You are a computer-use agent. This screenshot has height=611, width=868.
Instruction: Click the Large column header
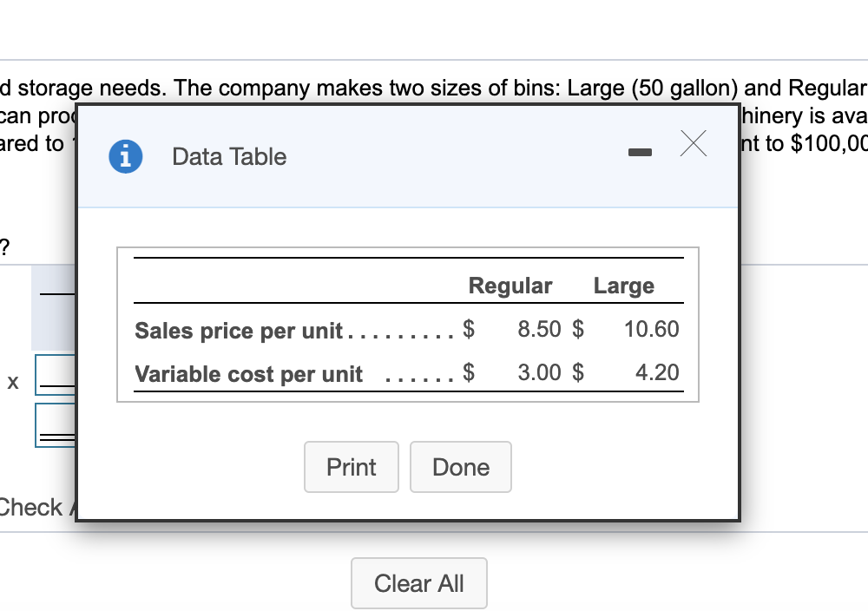tap(623, 286)
